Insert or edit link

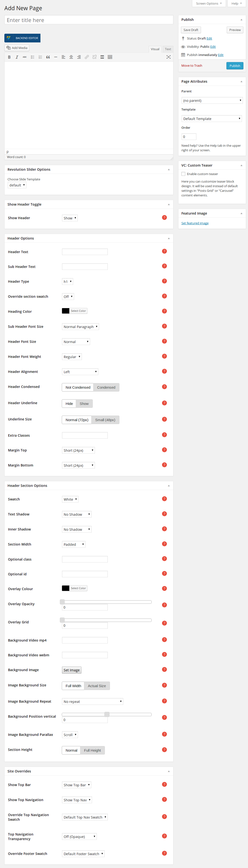coord(86,57)
